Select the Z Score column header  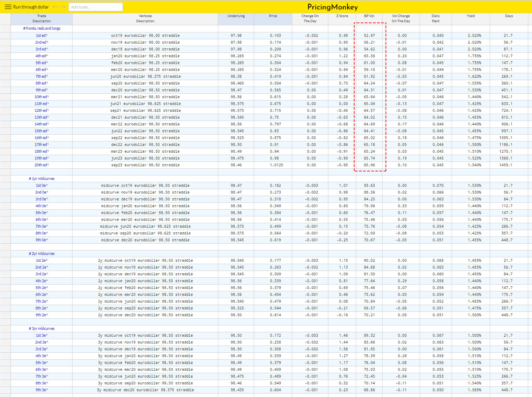[342, 19]
